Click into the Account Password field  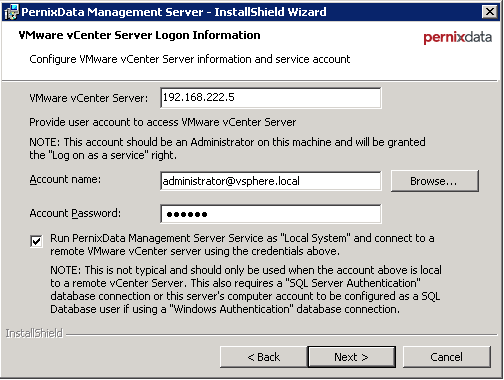click(271, 214)
